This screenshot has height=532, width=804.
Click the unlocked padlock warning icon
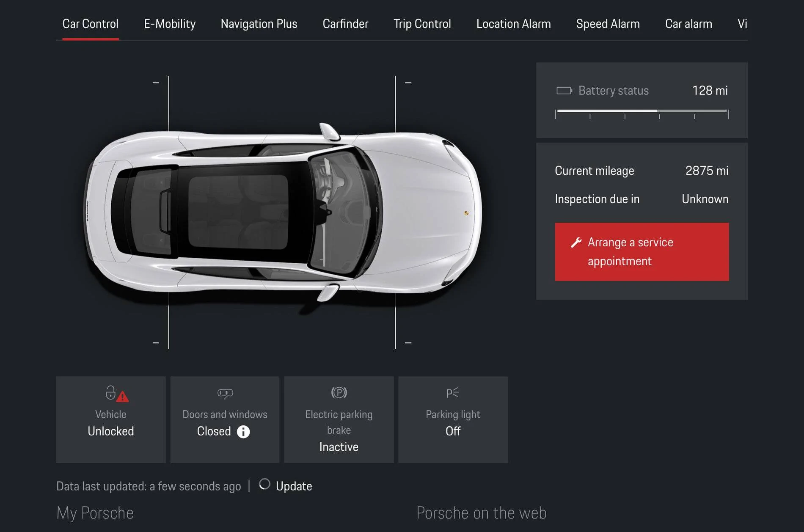tap(116, 394)
